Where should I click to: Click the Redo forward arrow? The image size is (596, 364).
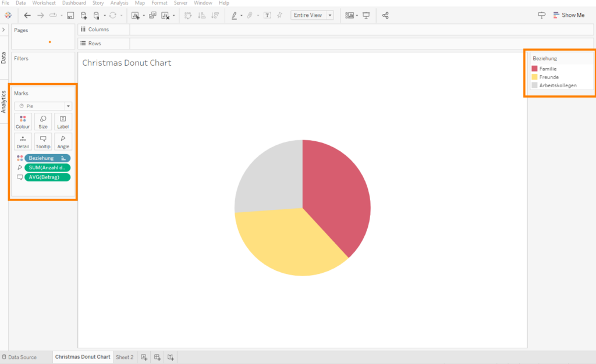40,15
